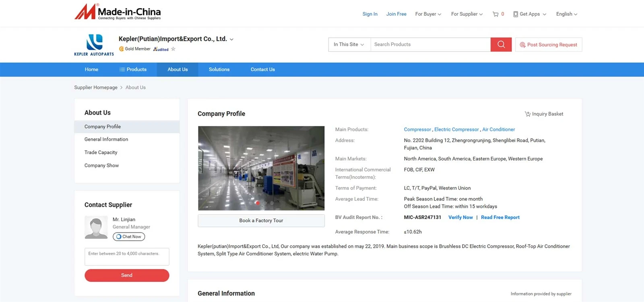644x302 pixels.
Task: Click the Chat Now button
Action: coord(129,237)
